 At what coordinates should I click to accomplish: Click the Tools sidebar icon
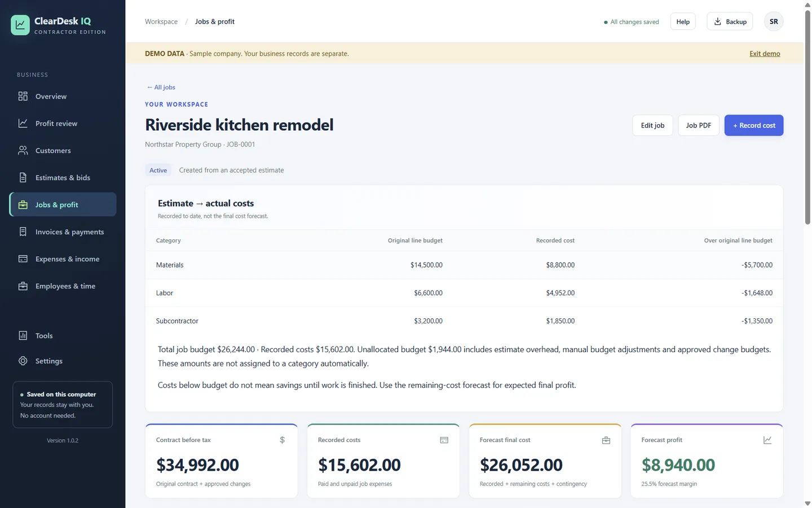tap(23, 335)
